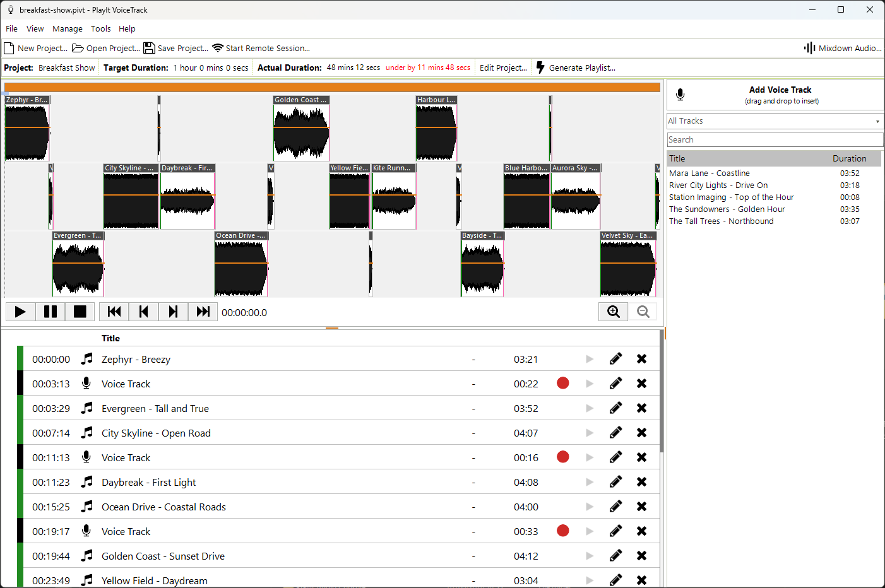
Task: Click the orange timeline overview bar
Action: [x=332, y=88]
